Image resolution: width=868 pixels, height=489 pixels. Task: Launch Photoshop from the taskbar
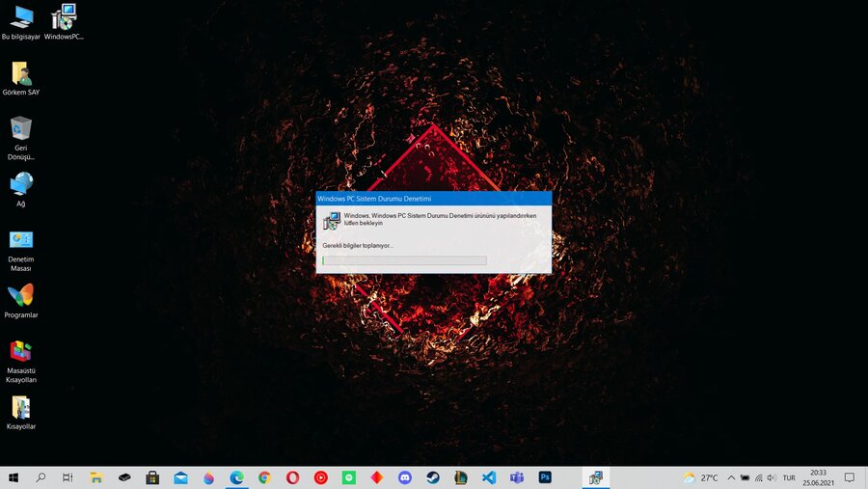click(x=545, y=477)
